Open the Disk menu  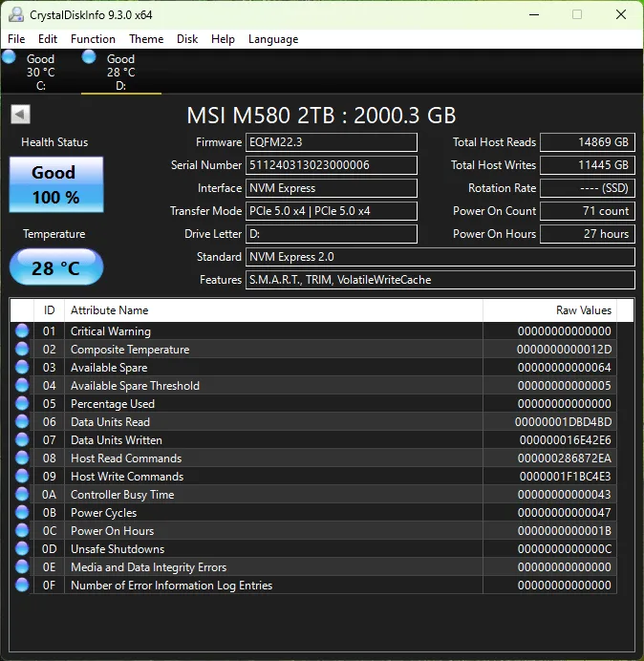[187, 39]
